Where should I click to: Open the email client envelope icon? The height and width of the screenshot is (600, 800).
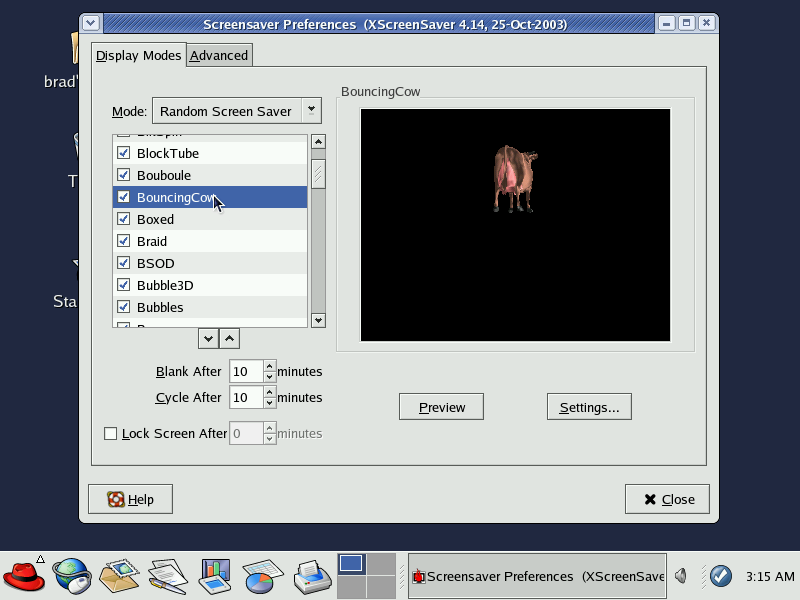pyautogui.click(x=119, y=576)
